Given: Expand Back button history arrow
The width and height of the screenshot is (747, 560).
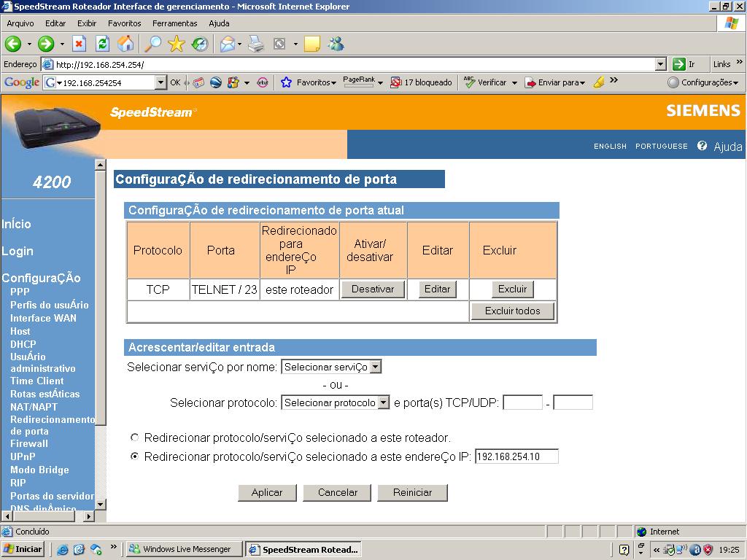Looking at the screenshot, I should pyautogui.click(x=29, y=44).
